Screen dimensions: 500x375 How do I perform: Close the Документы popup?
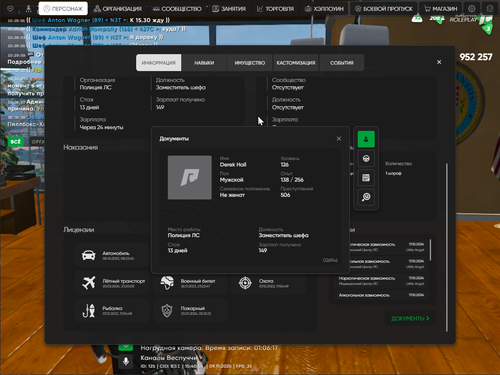pos(339,138)
